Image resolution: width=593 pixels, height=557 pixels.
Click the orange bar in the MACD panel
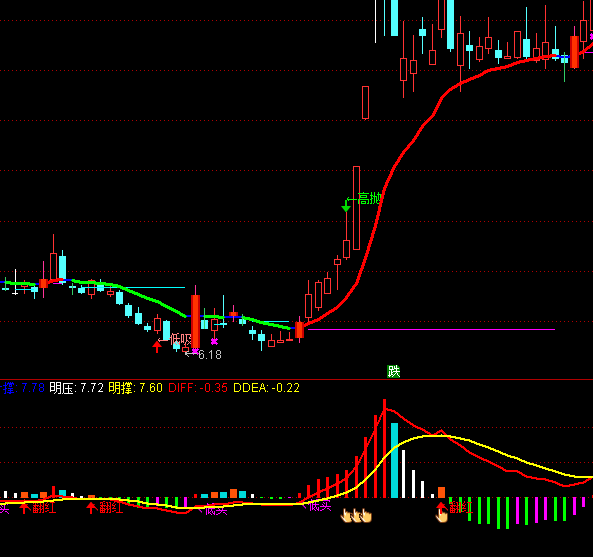[x=441, y=492]
